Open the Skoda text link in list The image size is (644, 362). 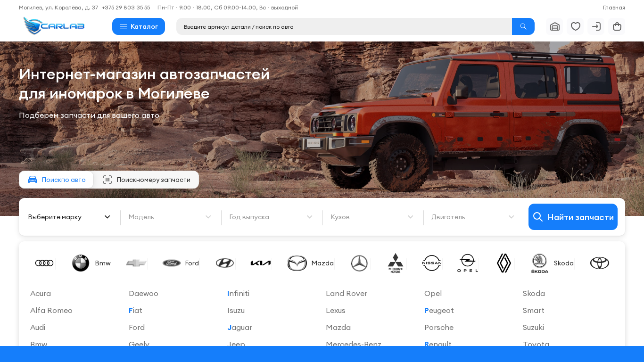534,293
